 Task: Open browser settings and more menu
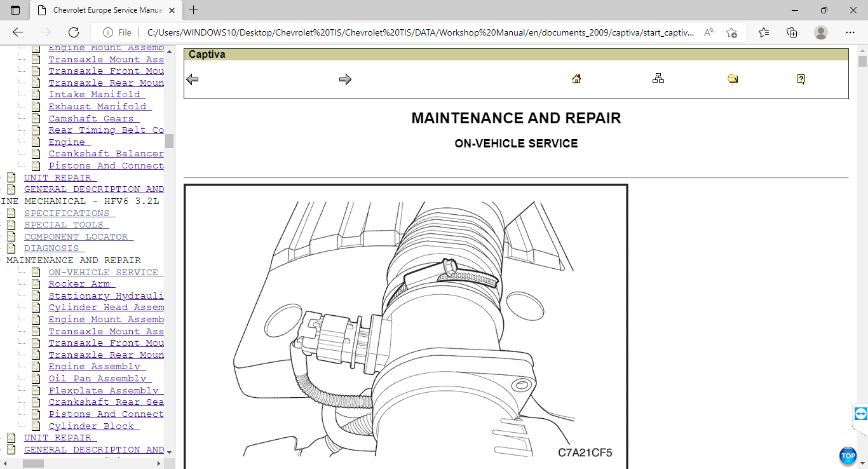tap(850, 32)
